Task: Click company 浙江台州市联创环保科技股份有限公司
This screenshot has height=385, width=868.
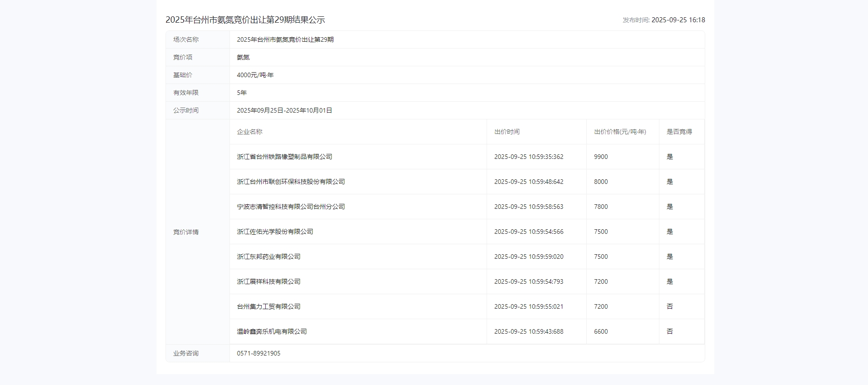Action: (291, 182)
